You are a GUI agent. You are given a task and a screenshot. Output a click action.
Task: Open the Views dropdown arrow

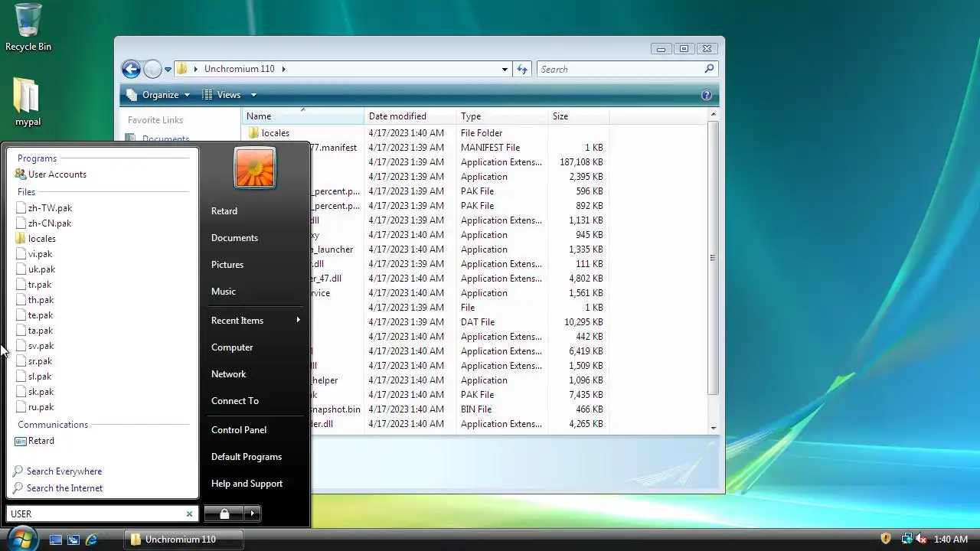253,95
